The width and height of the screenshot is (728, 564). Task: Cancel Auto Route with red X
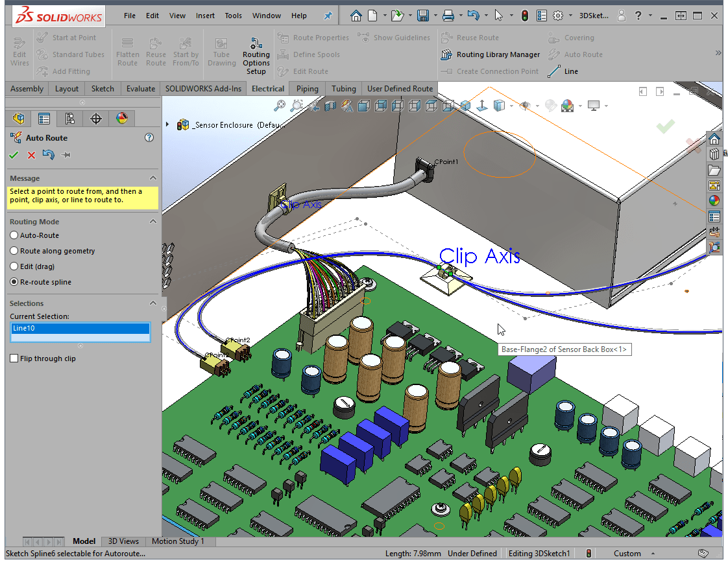pos(31,155)
